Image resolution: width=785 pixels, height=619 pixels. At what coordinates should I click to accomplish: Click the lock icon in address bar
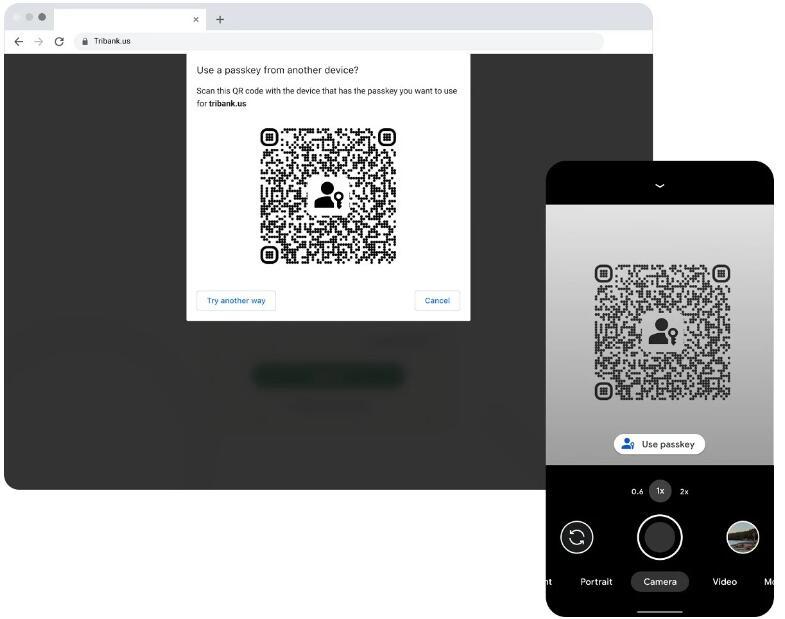[85, 42]
